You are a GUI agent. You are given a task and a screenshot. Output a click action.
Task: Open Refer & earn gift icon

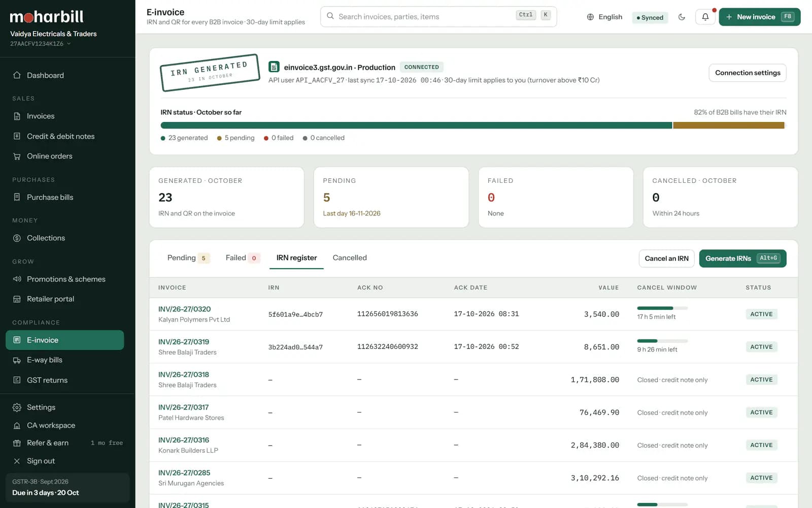pos(17,443)
